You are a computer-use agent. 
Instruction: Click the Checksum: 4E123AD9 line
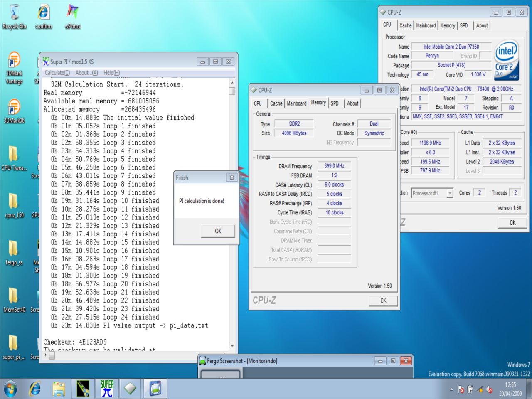pyautogui.click(x=75, y=342)
